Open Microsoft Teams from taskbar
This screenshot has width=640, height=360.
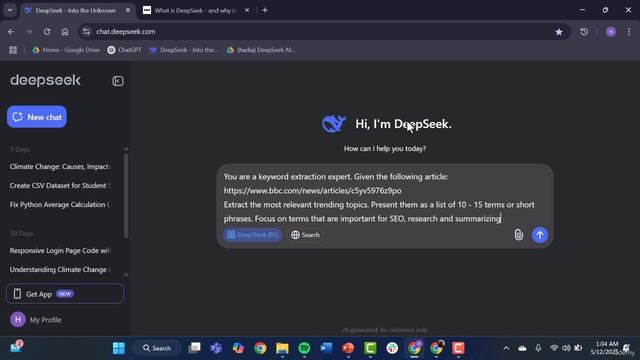[x=216, y=348]
